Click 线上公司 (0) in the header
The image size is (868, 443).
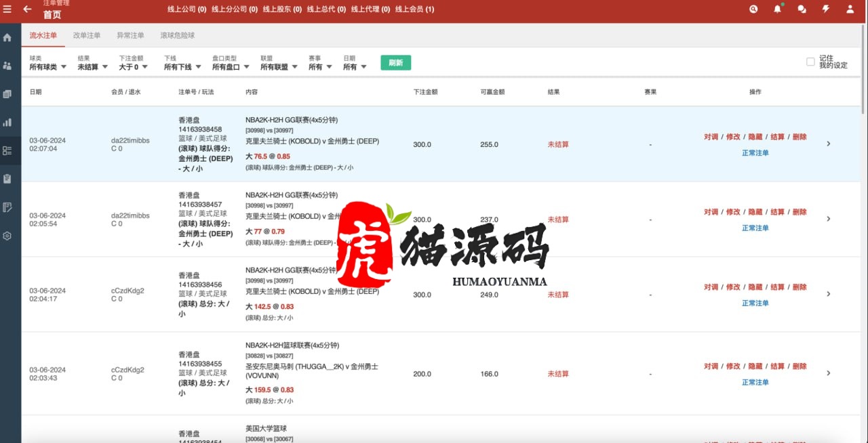click(187, 9)
